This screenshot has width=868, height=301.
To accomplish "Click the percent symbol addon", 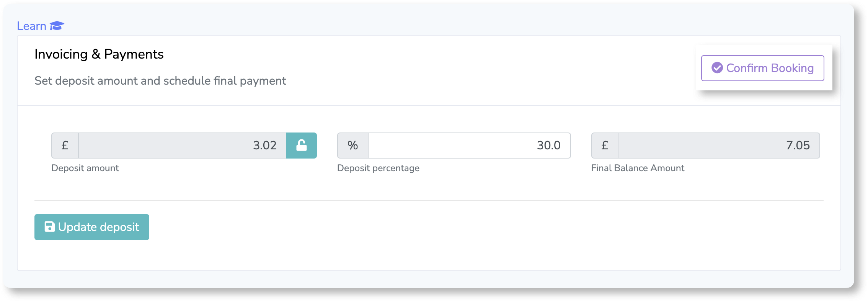I will click(352, 146).
